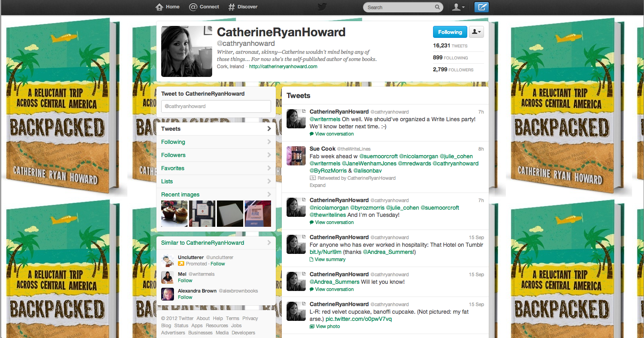Click Sue Cook's avatar
644x338 pixels.
tap(296, 156)
